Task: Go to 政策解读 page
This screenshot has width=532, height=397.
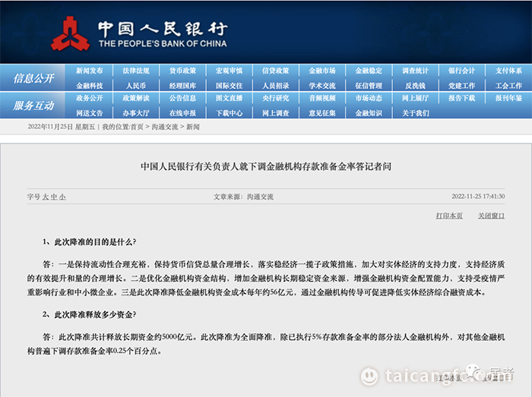Action: pos(136,98)
